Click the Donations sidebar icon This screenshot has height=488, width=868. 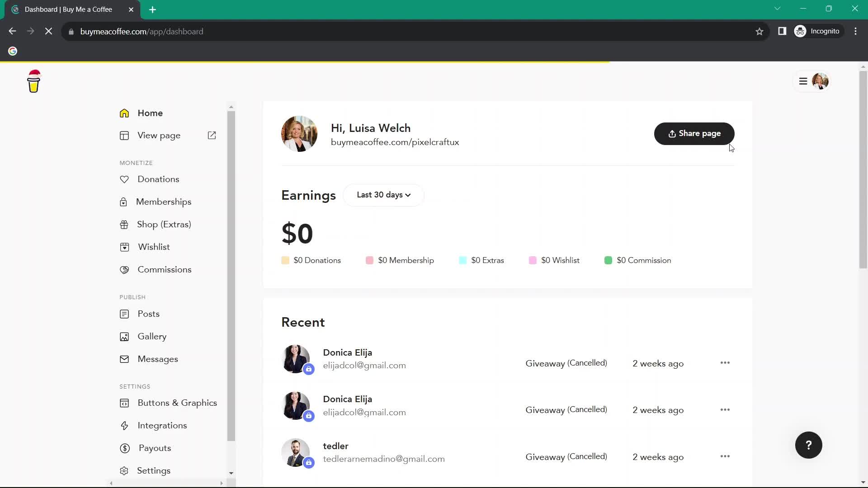click(x=124, y=179)
